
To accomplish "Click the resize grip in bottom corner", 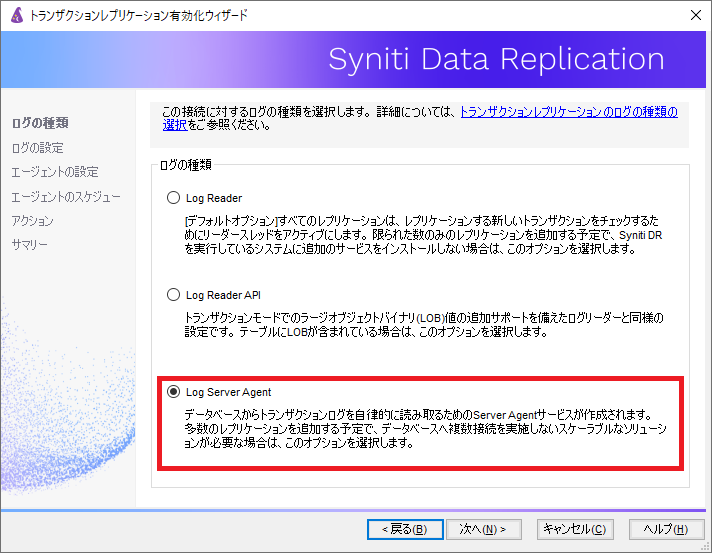I will 705,547.
